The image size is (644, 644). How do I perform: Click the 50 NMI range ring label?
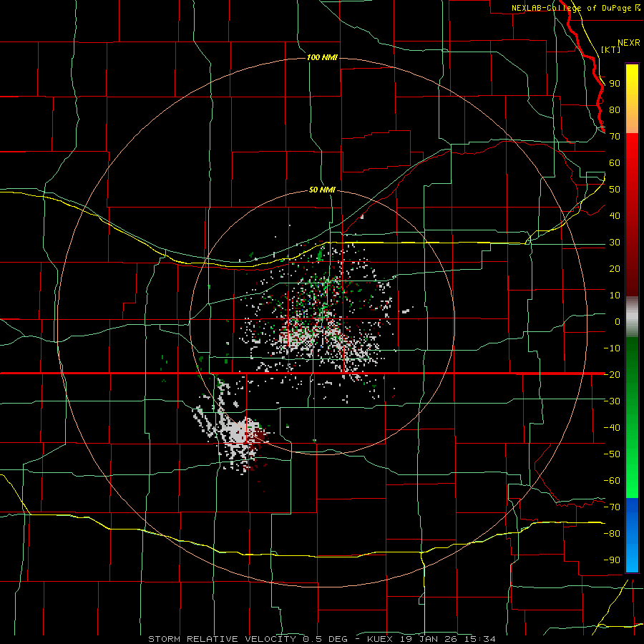322,190
